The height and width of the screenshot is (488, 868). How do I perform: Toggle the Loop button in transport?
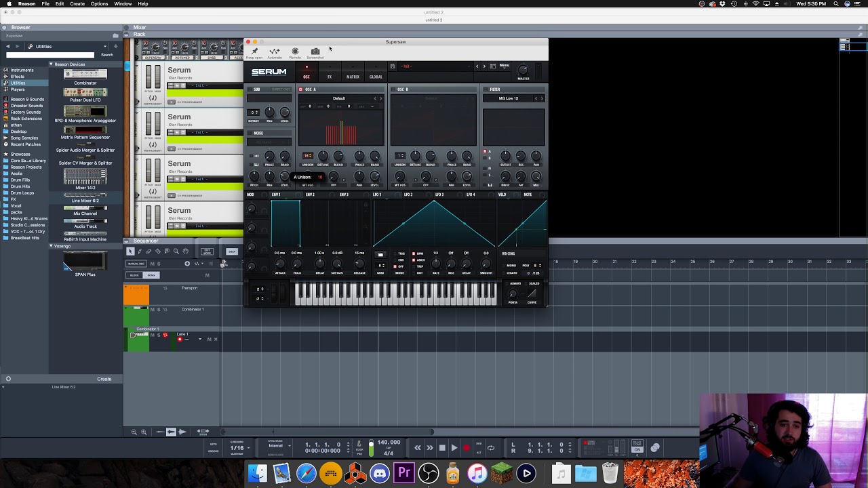(x=491, y=448)
